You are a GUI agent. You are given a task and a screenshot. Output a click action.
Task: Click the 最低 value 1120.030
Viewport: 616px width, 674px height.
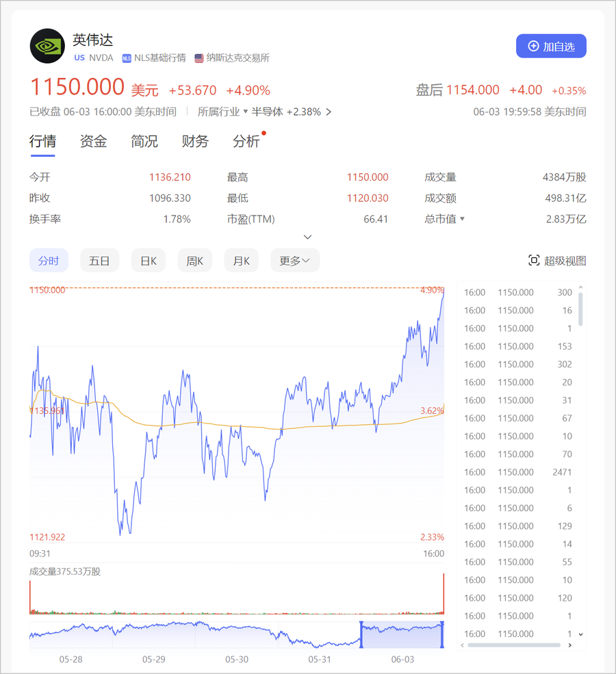[368, 198]
